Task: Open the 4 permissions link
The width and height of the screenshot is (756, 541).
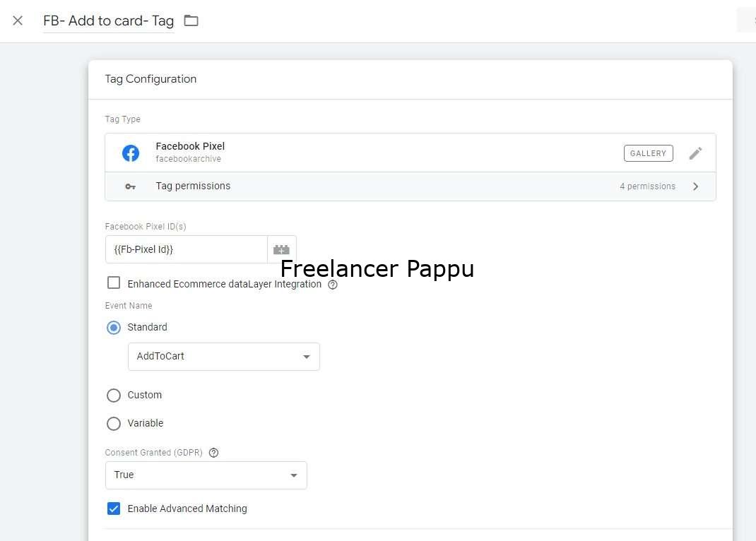Action: coord(647,186)
